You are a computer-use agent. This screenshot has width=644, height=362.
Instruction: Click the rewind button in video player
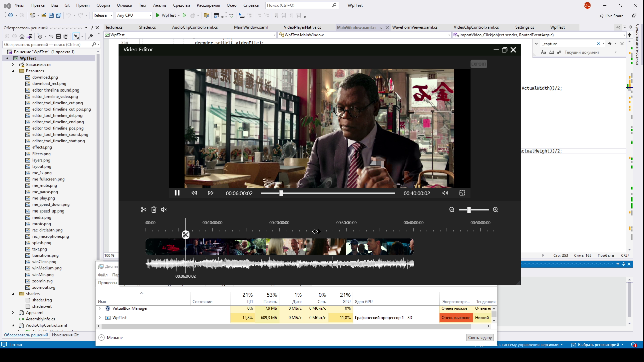[194, 193]
